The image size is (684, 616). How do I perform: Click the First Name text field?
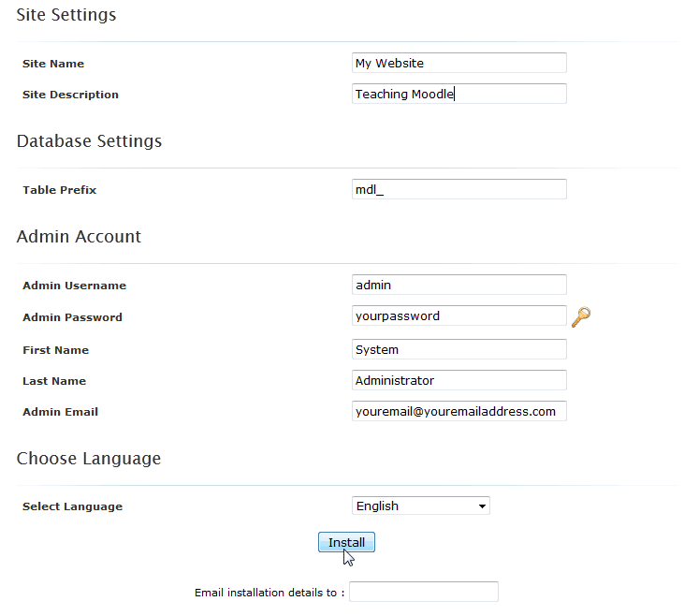(458, 349)
